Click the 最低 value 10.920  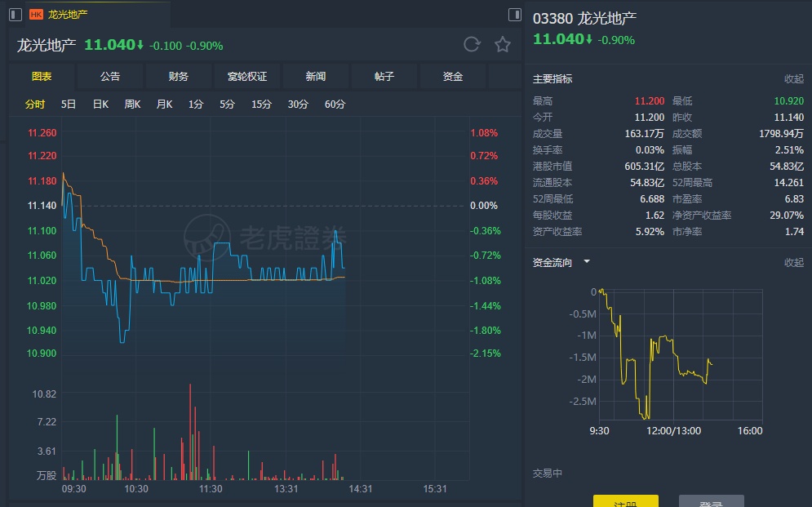click(x=788, y=101)
